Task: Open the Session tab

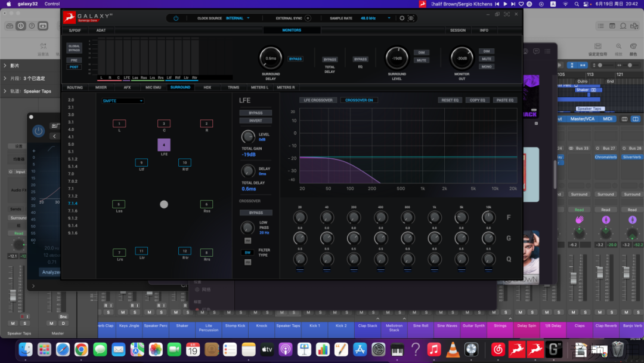Action: [x=458, y=30]
